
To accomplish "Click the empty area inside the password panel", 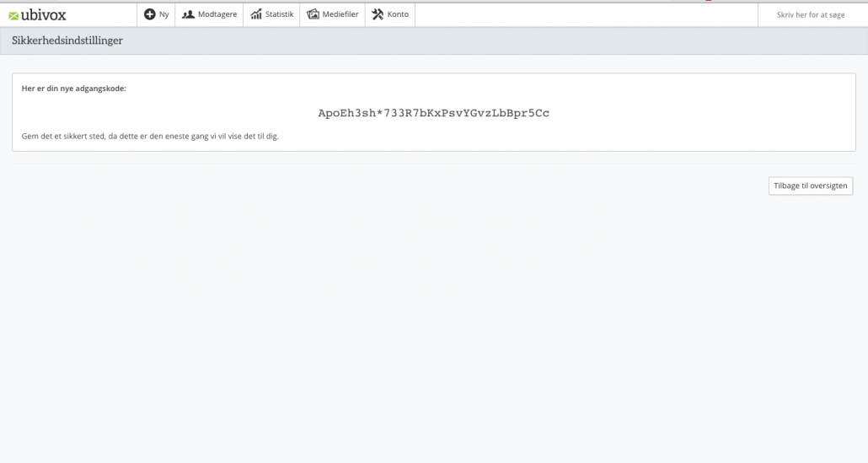I will click(674, 93).
